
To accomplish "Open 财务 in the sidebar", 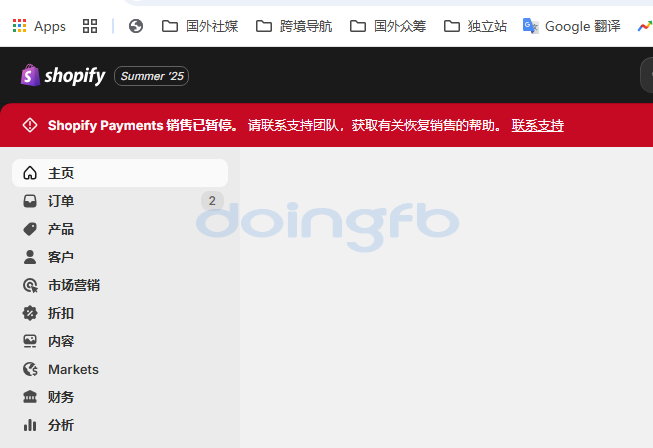I will pyautogui.click(x=120, y=397).
